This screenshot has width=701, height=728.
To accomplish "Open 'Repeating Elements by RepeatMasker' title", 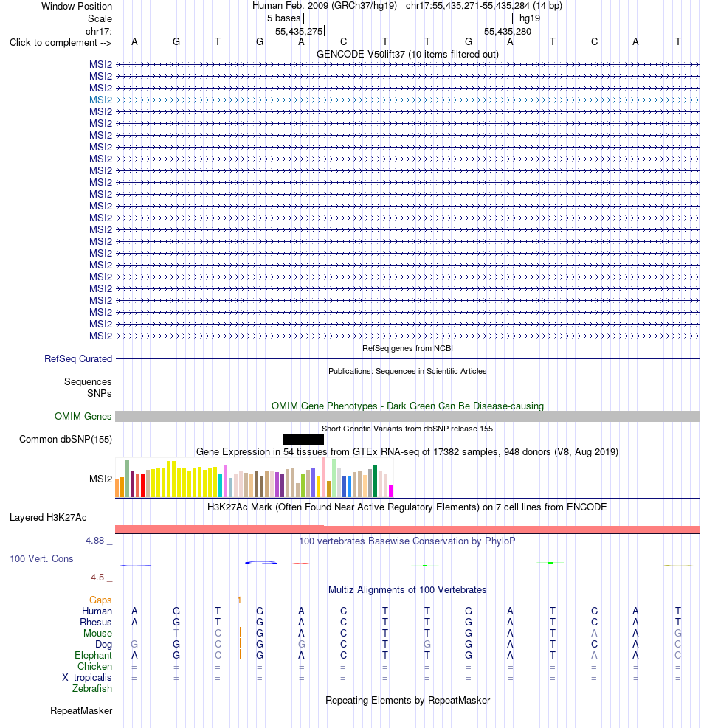I will coord(407,701).
